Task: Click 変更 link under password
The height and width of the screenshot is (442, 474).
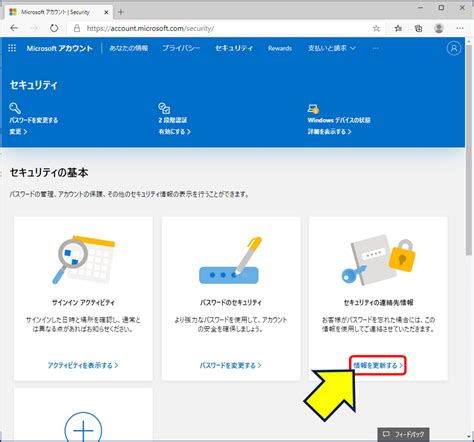Action: coord(18,132)
